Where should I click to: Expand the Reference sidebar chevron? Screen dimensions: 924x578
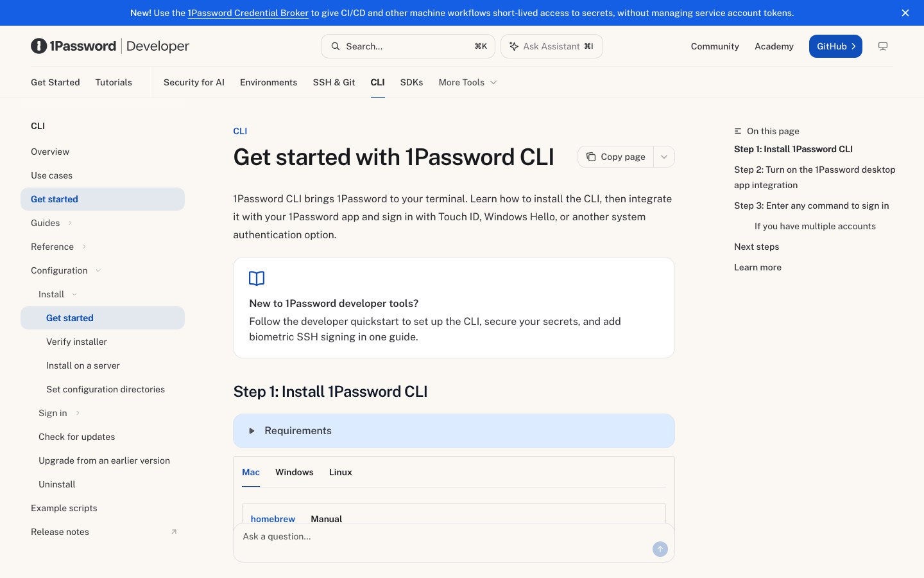[84, 247]
